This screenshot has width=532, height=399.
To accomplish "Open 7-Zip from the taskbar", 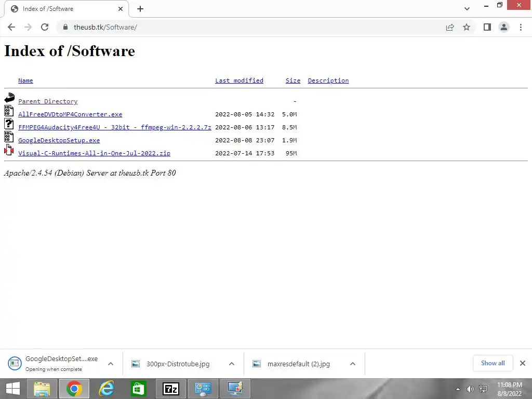I will [170, 389].
